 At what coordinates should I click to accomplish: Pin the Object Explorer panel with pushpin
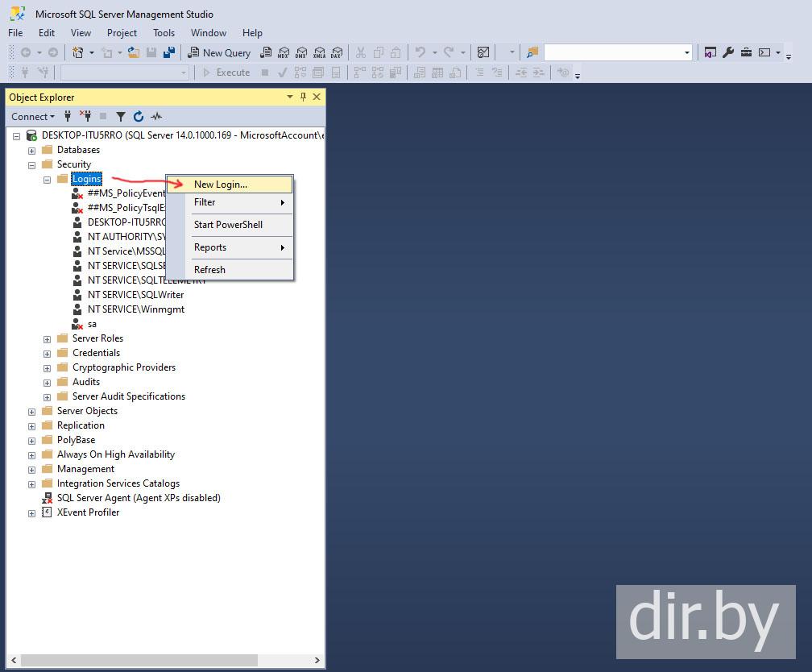pos(304,97)
